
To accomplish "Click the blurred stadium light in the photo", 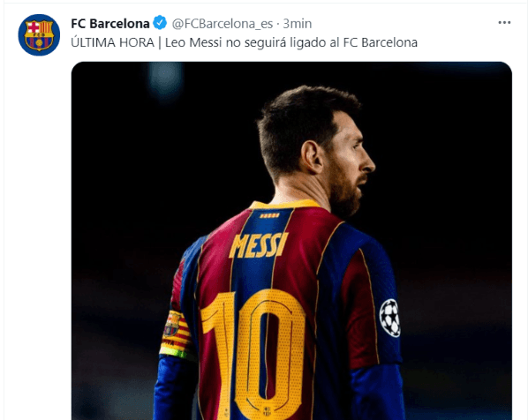I will click(165, 77).
